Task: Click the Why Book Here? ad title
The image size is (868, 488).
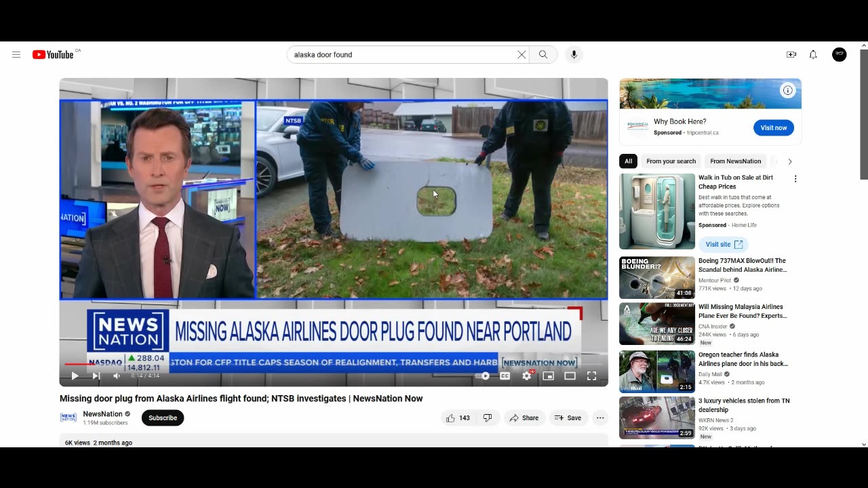Action: tap(679, 122)
